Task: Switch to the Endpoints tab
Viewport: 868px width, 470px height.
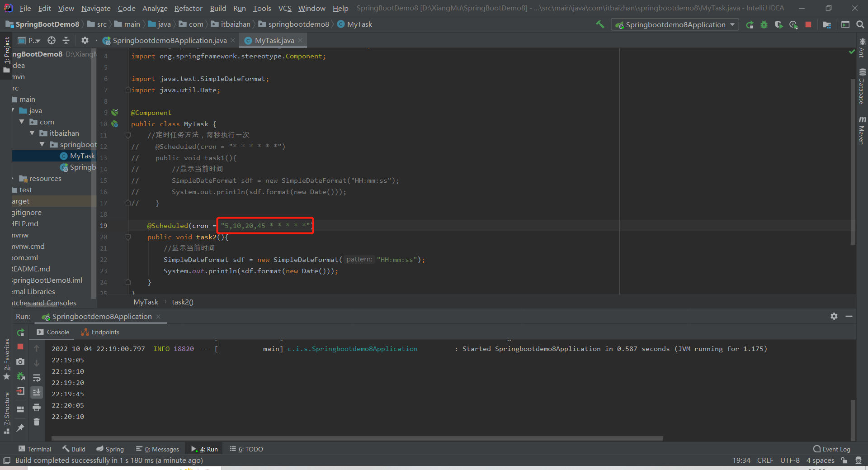Action: click(100, 332)
